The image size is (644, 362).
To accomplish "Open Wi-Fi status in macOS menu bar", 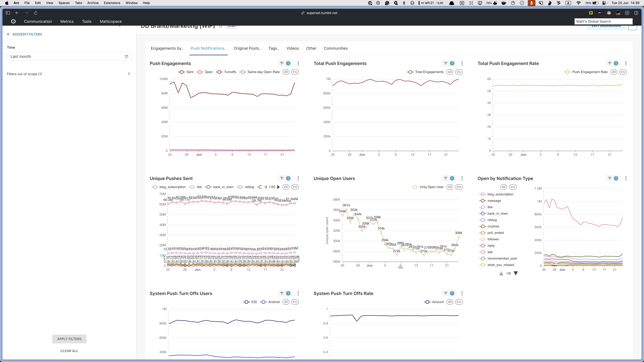I will tap(578, 3).
